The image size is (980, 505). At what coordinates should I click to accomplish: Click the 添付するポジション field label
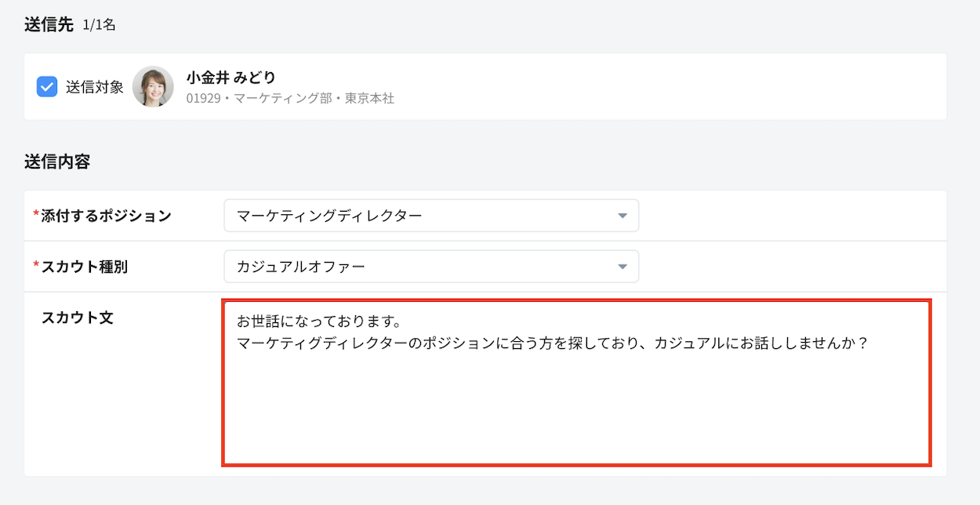106,216
